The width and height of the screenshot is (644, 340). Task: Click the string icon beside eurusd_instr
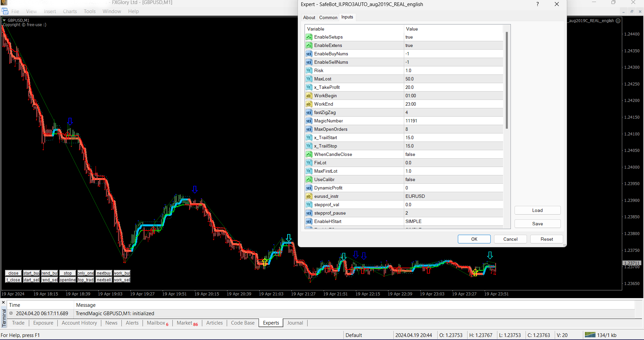309,196
